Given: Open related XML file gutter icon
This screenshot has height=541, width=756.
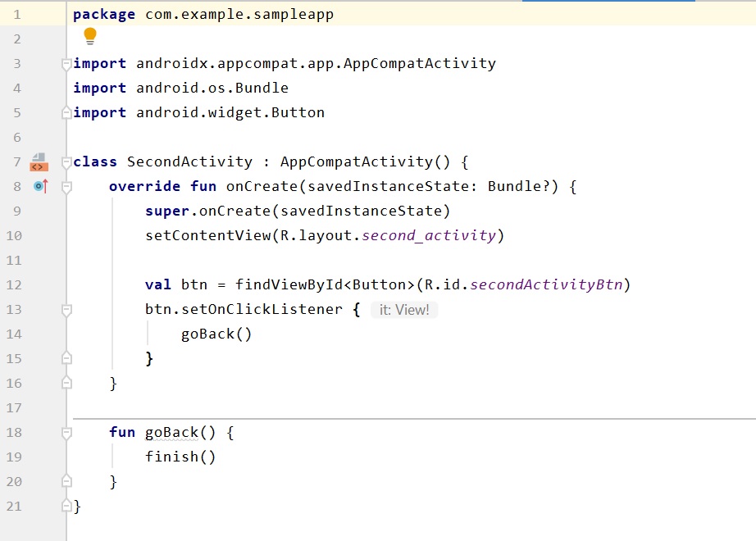Looking at the screenshot, I should coord(39,162).
